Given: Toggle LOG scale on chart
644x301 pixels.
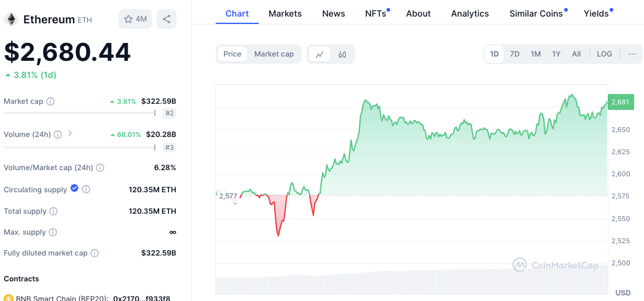Looking at the screenshot, I should coord(604,54).
